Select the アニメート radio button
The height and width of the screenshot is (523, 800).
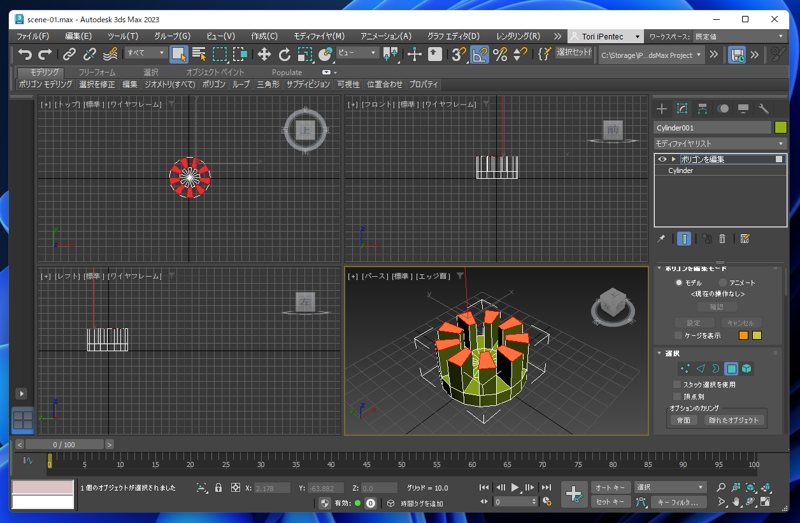coord(722,283)
